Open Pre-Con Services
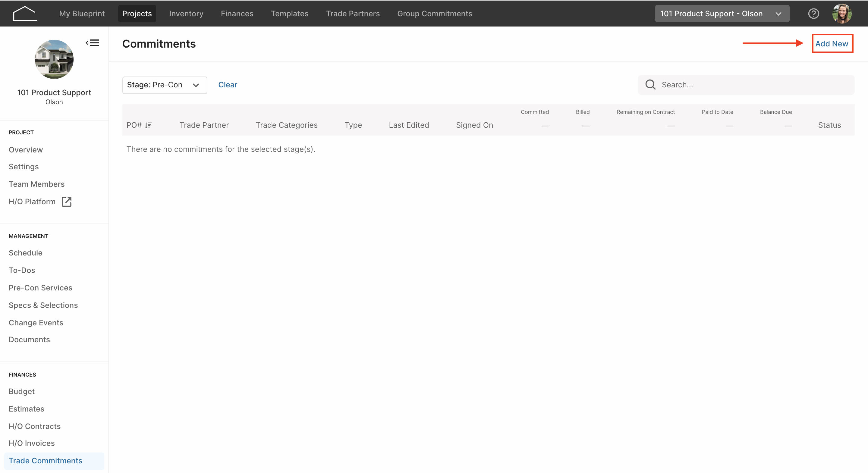Image resolution: width=868 pixels, height=473 pixels. coord(40,288)
